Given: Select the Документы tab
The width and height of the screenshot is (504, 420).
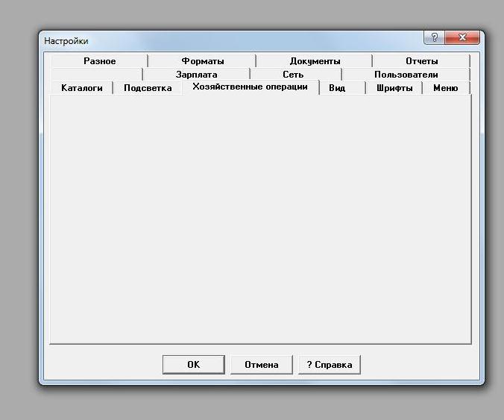Looking at the screenshot, I should click(x=315, y=60).
